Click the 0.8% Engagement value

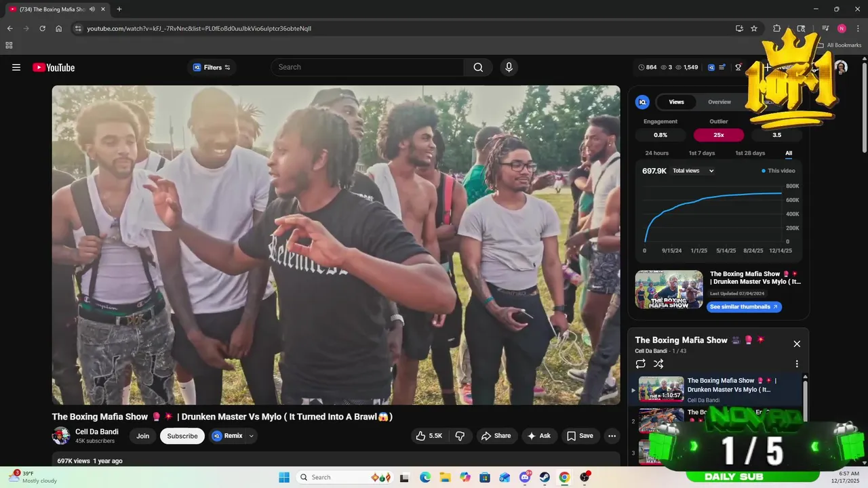tap(660, 135)
